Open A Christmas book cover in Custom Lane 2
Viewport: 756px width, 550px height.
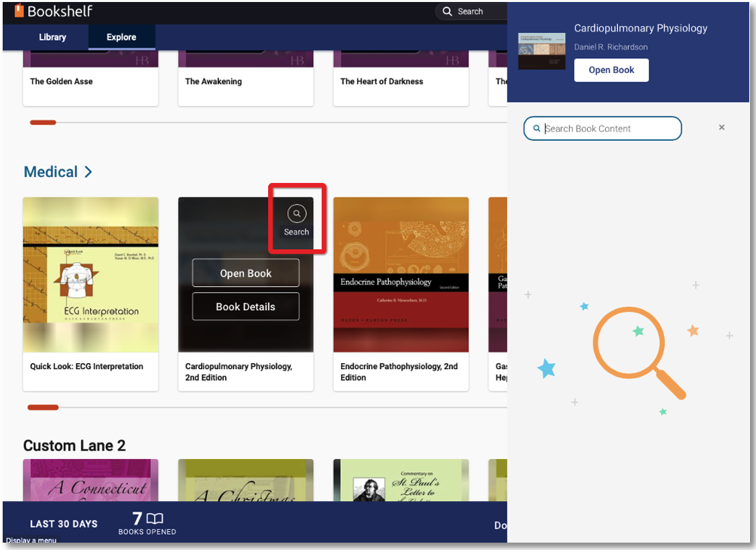click(x=245, y=480)
